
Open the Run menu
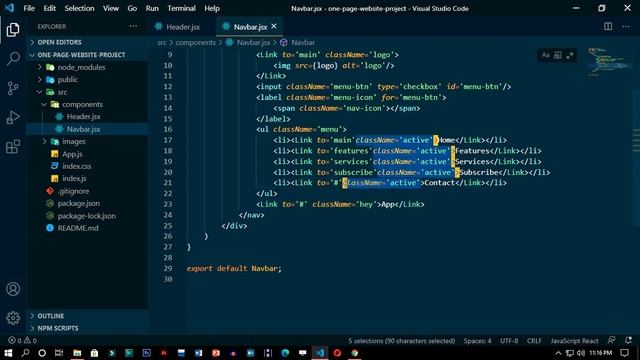point(152,8)
